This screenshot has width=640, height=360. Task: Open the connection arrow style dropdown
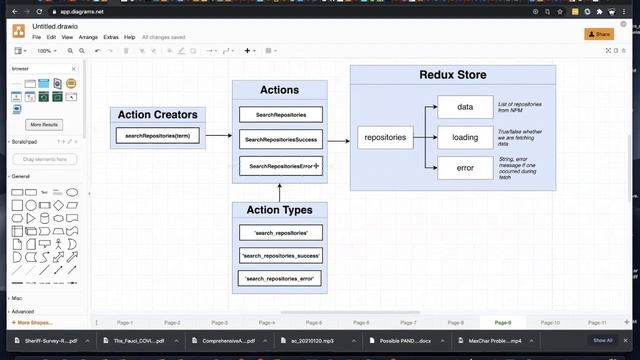point(211,51)
